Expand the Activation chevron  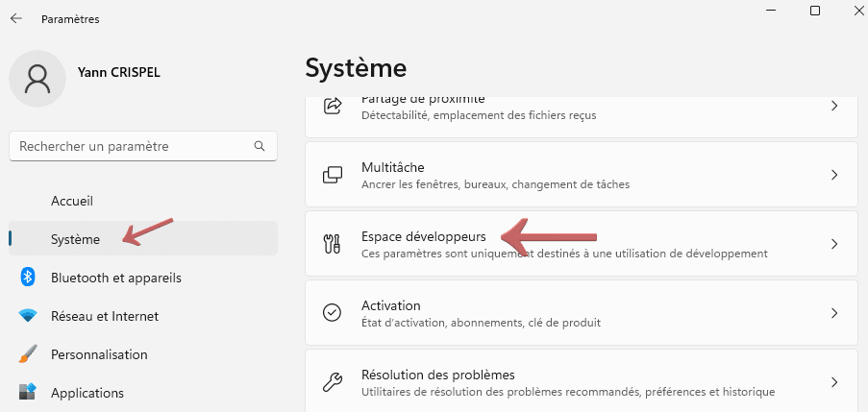coord(833,313)
